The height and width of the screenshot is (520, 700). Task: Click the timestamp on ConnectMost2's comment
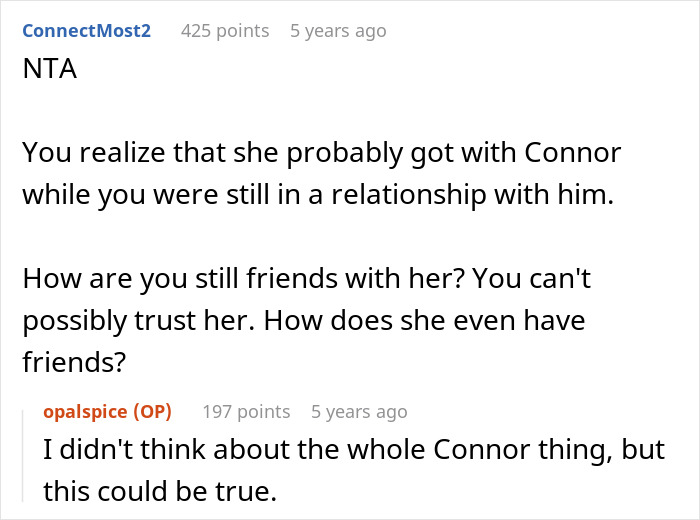tap(338, 31)
